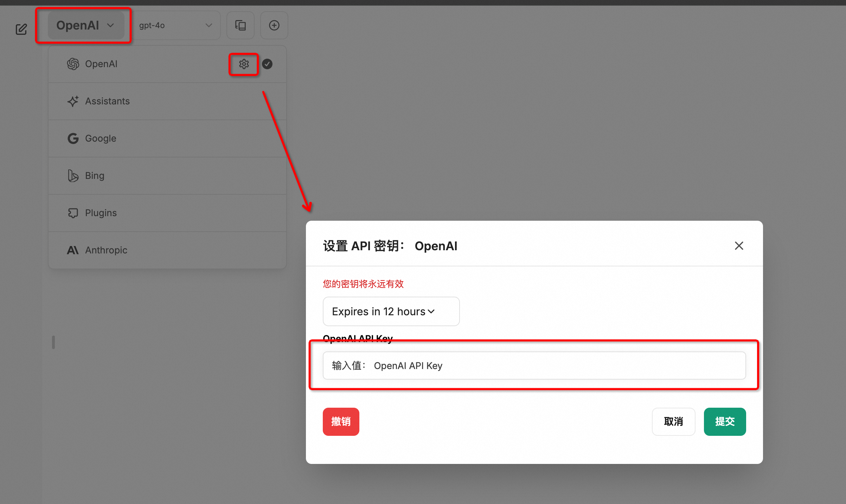Click the sidebar toggle handle bar

click(53, 342)
